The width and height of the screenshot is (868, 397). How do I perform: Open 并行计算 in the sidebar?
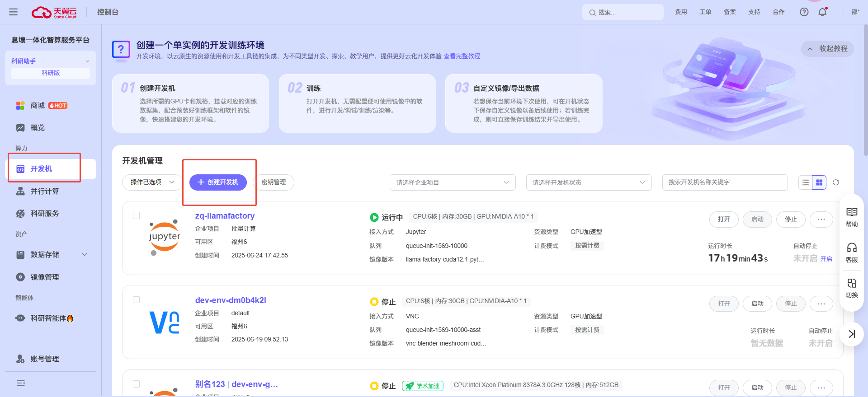[x=45, y=191]
